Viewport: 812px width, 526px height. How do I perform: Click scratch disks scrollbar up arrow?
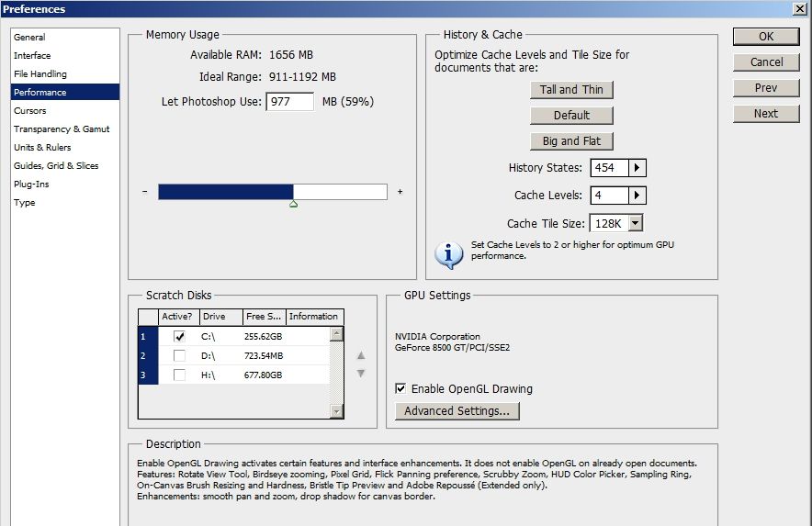336,334
